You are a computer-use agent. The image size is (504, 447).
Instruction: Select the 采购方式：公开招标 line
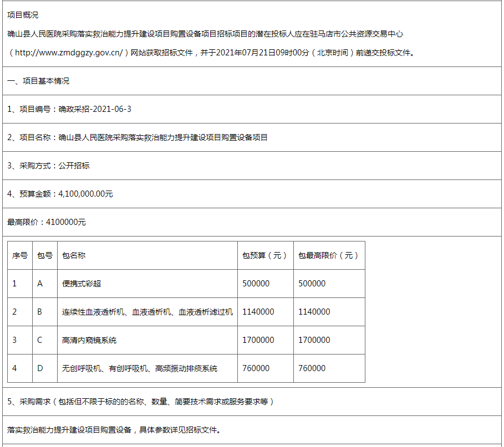[x=48, y=166]
